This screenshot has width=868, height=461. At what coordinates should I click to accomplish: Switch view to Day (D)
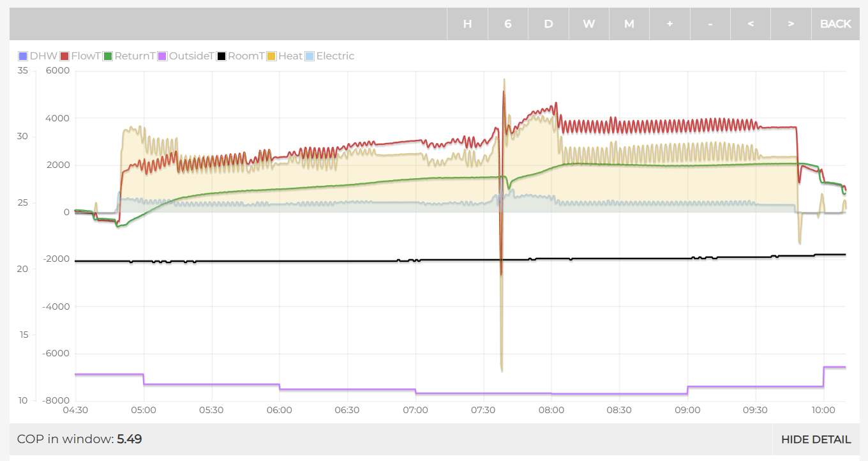pyautogui.click(x=548, y=24)
